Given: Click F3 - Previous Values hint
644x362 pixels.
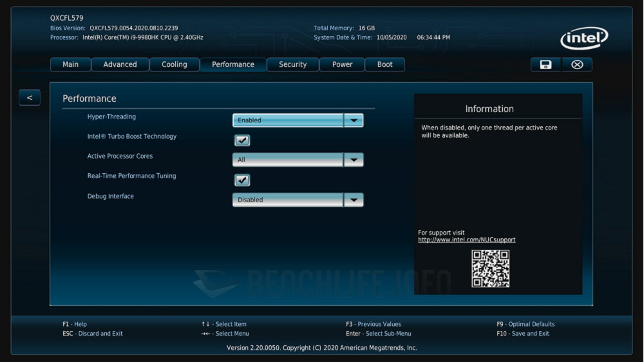Looking at the screenshot, I should 374,324.
